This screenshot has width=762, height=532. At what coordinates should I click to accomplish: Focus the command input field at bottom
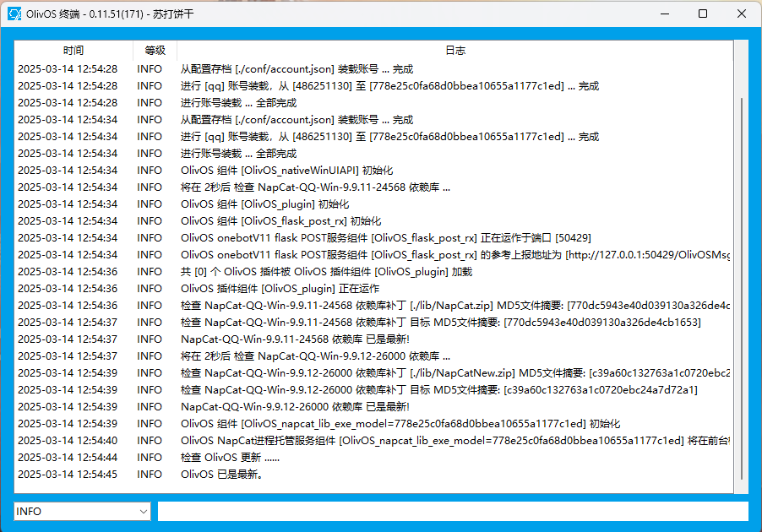point(452,512)
